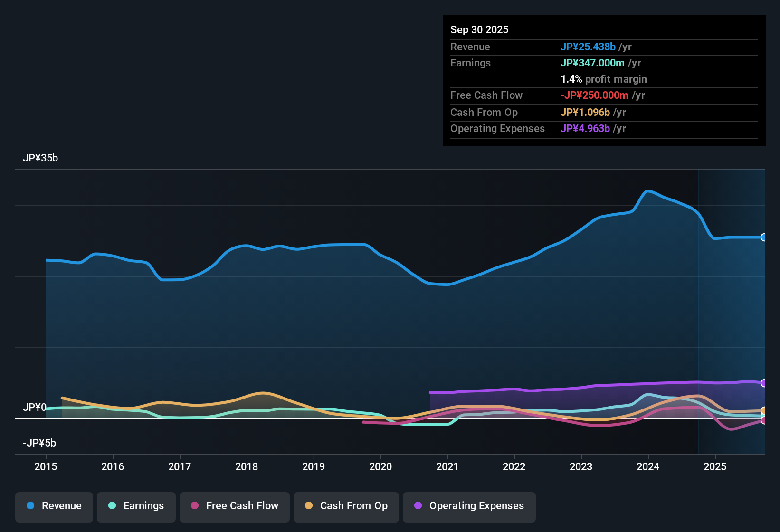Toggle the Earnings series off

(x=136, y=506)
